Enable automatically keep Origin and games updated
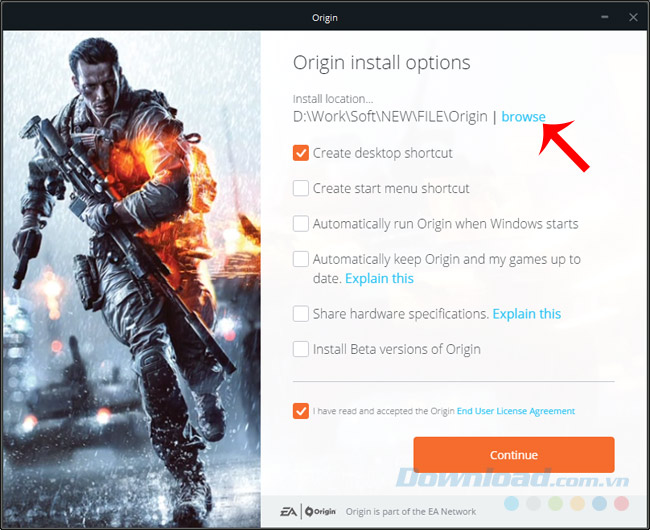This screenshot has width=650, height=530. tap(301, 259)
